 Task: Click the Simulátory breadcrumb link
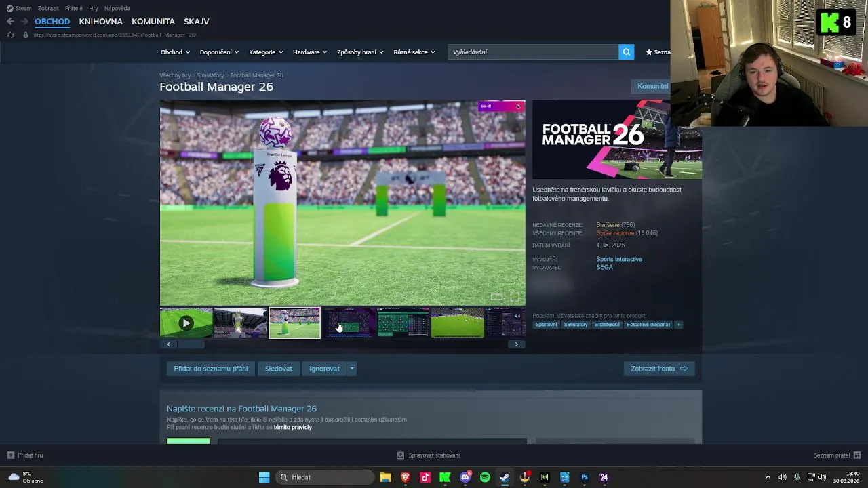point(210,75)
